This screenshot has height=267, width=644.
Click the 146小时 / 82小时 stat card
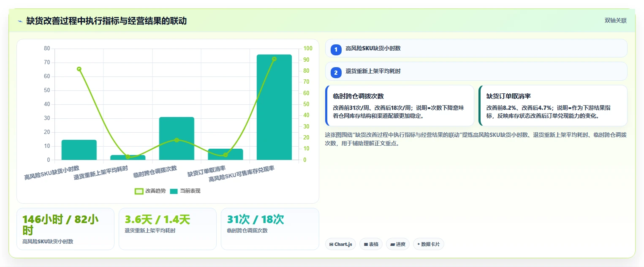(65, 229)
